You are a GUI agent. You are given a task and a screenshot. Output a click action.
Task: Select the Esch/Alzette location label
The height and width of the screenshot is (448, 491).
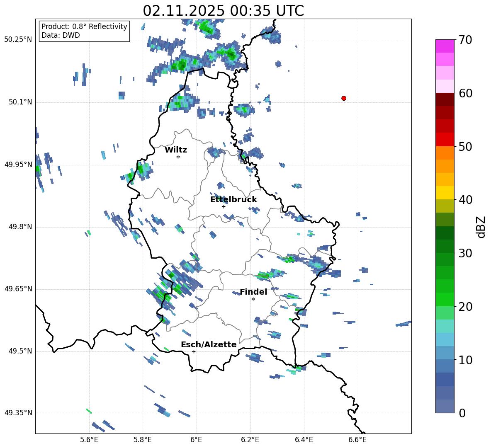coord(209,345)
